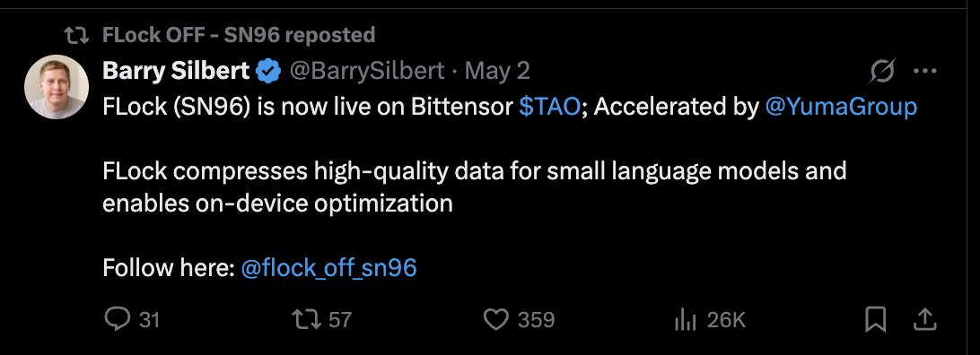Share the post via upload arrow icon
Viewport: 980px width, 355px height.
coord(924,320)
